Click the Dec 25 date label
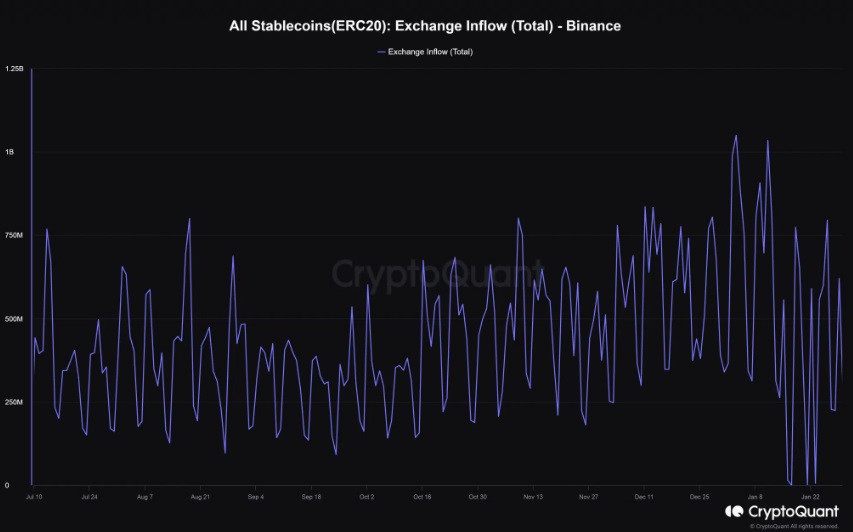Viewport: 853px width, 532px height. (700, 497)
